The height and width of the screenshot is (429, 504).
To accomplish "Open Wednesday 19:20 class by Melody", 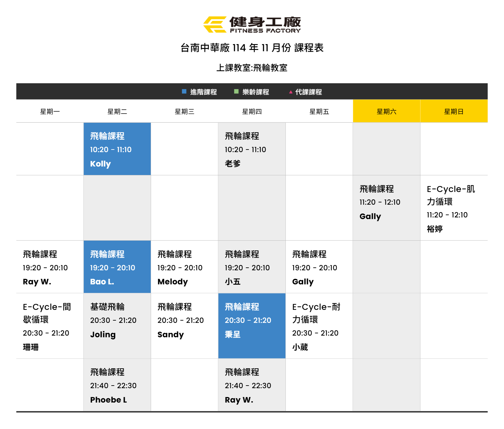I will [184, 267].
